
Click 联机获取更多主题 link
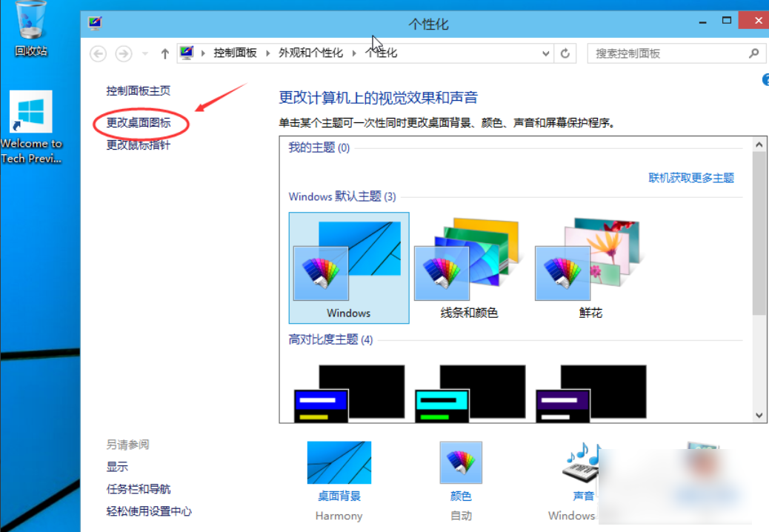690,178
